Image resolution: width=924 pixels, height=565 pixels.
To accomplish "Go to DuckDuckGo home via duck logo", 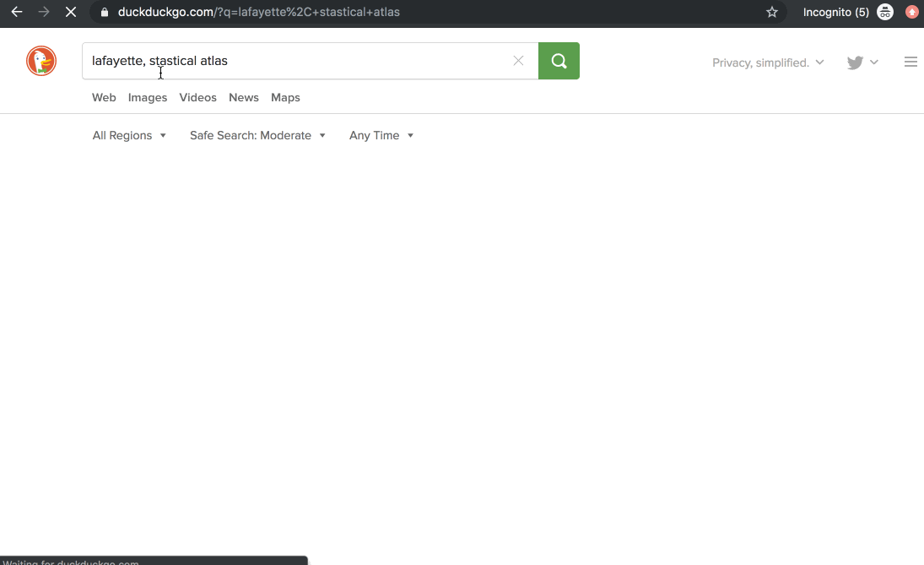I will (x=41, y=61).
